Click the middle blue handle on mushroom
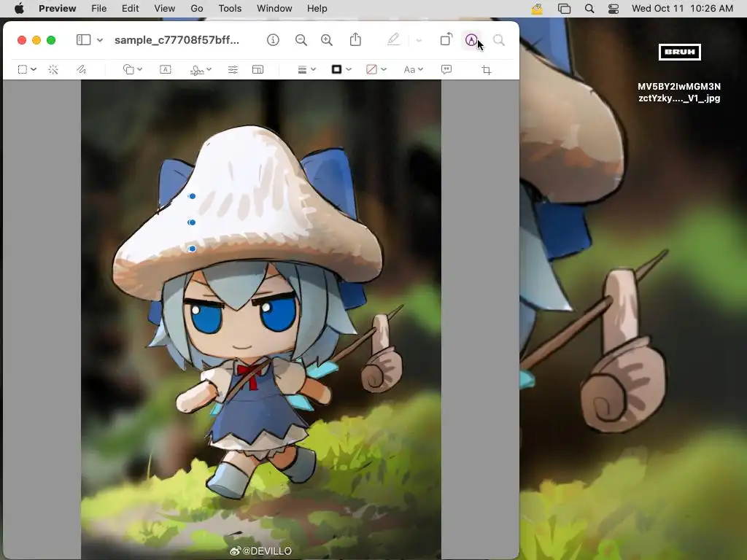The image size is (747, 560). [x=192, y=222]
